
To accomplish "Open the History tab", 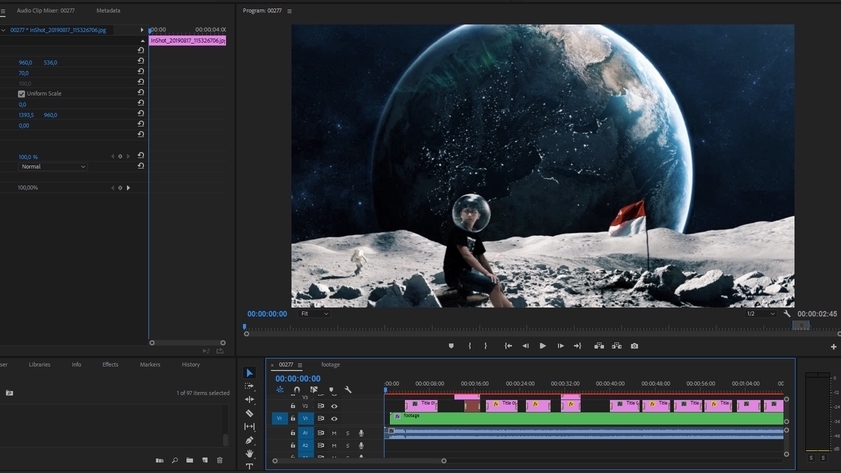I will pos(191,364).
